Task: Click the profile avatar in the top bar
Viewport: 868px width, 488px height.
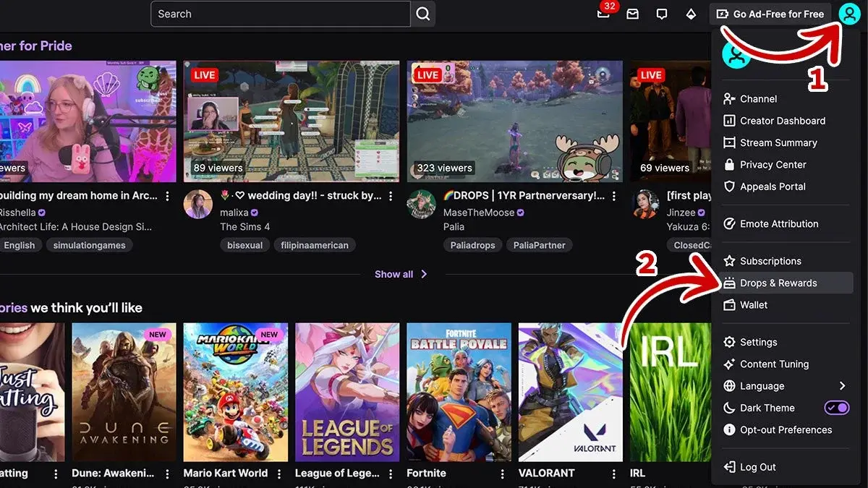Action: pyautogui.click(x=848, y=14)
